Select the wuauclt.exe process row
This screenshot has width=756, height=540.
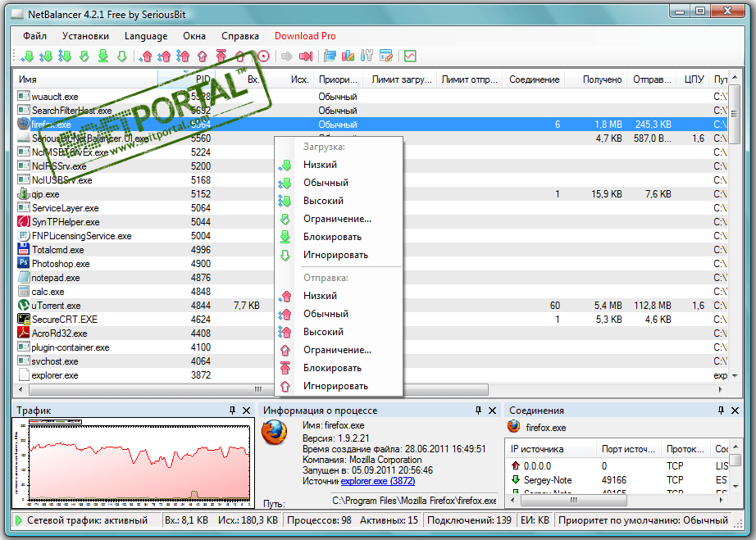pyautogui.click(x=371, y=97)
